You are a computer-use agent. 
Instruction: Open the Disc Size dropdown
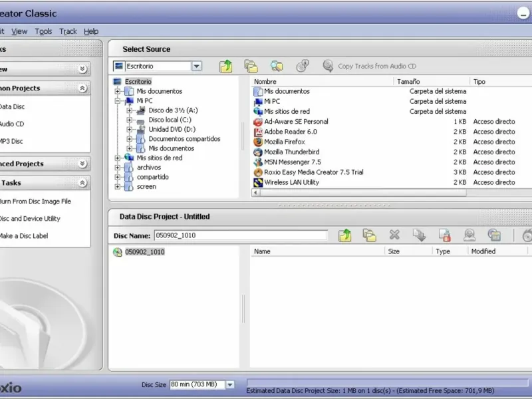pos(230,384)
